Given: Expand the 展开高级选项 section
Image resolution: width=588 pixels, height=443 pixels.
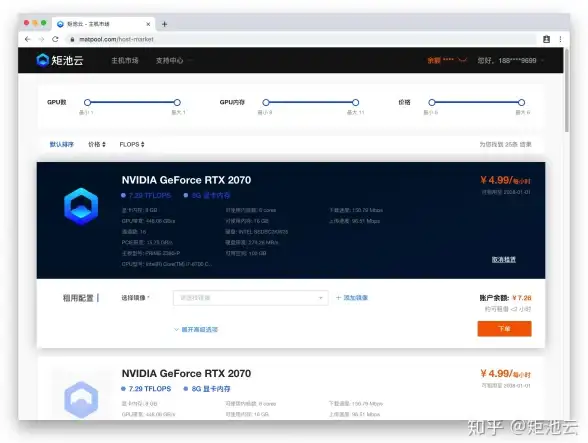Looking at the screenshot, I should click(x=196, y=329).
